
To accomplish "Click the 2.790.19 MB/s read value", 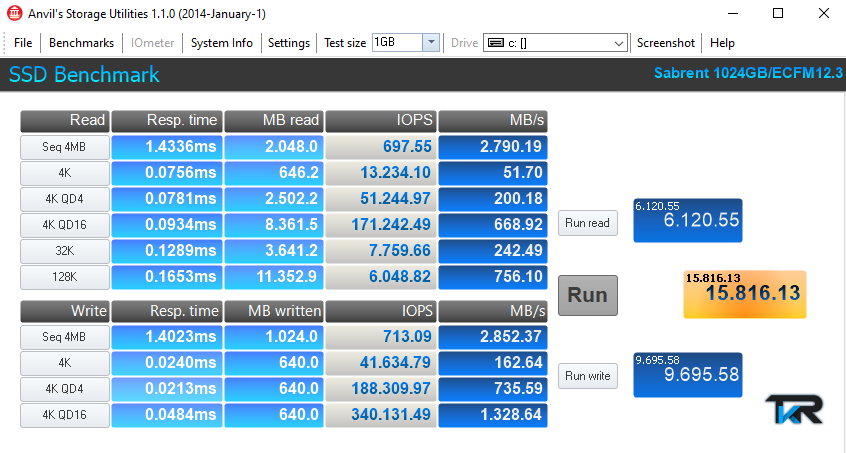I will pos(493,147).
